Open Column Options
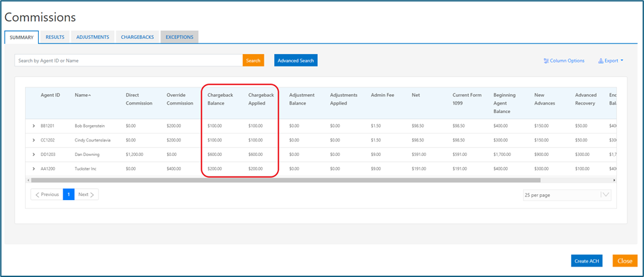The width and height of the screenshot is (644, 277). (x=564, y=61)
